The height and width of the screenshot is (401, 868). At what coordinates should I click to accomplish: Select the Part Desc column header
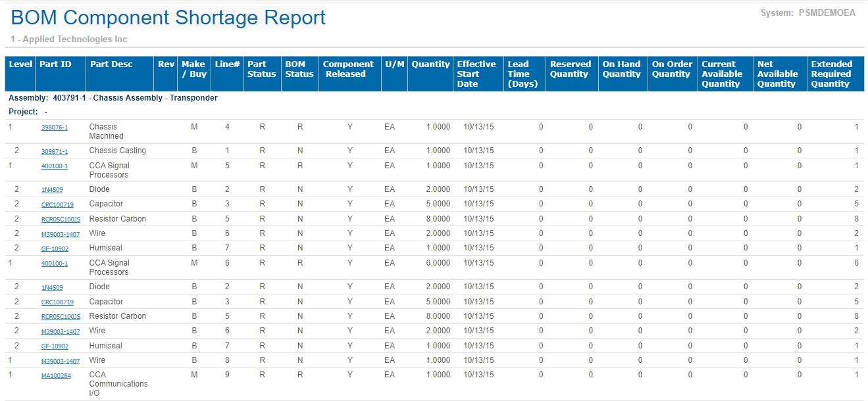click(x=111, y=64)
